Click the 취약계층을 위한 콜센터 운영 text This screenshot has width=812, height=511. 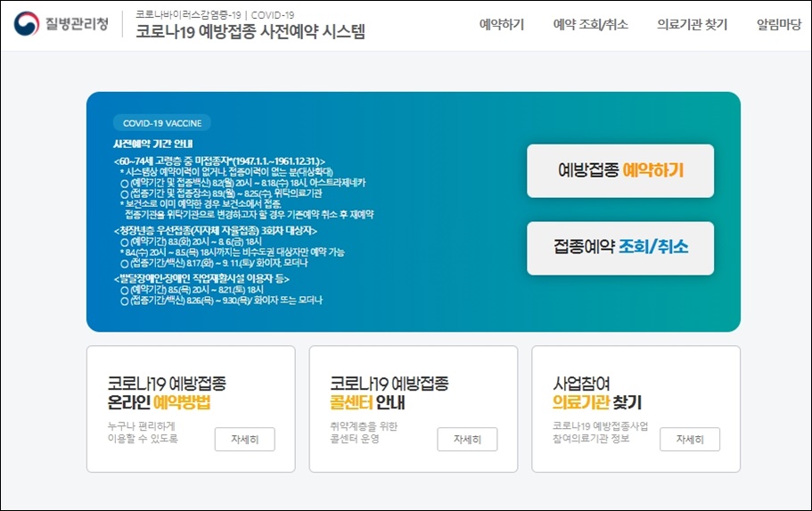pos(364,433)
